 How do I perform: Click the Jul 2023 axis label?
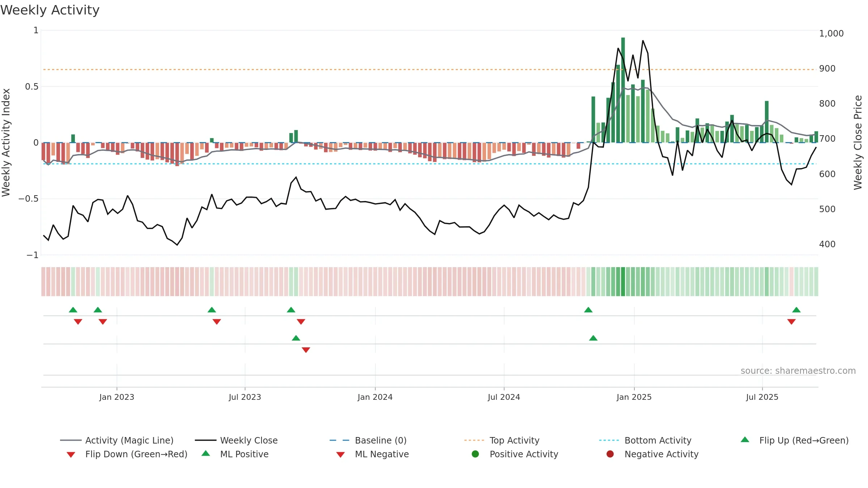click(x=245, y=397)
